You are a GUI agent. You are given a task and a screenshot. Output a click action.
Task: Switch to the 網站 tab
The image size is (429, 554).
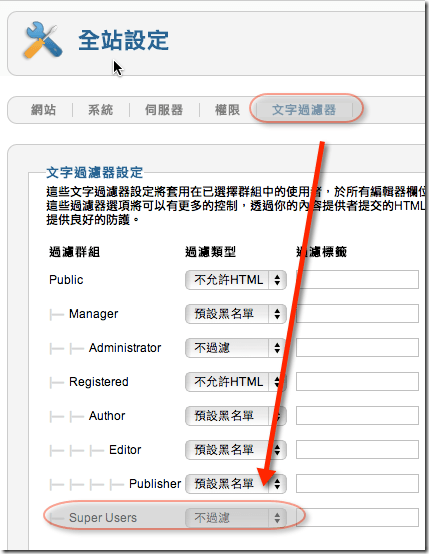[x=43, y=110]
